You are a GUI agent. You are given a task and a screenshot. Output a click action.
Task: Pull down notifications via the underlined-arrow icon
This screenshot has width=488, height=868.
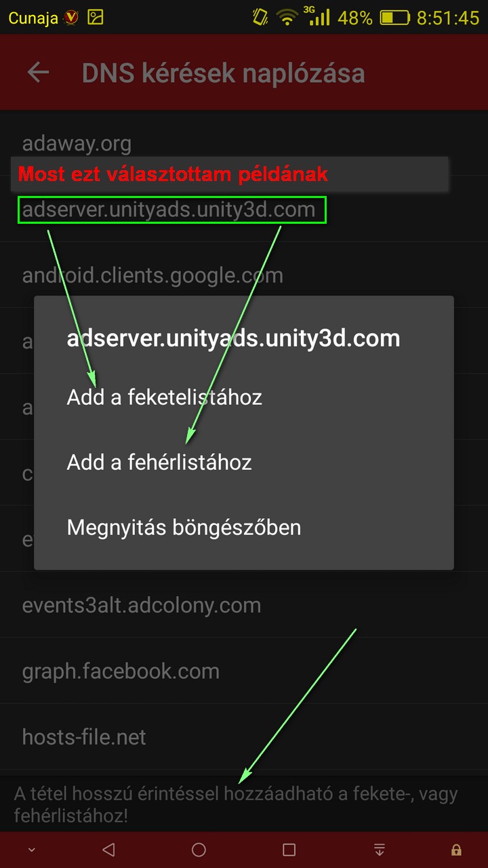[380, 850]
